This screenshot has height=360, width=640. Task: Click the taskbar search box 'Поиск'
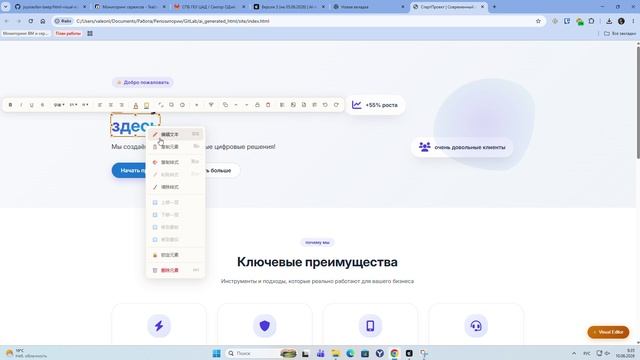[x=262, y=353]
